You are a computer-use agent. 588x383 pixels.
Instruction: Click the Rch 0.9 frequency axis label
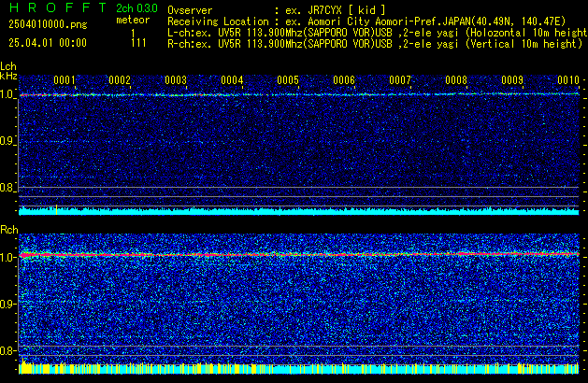click(7, 304)
